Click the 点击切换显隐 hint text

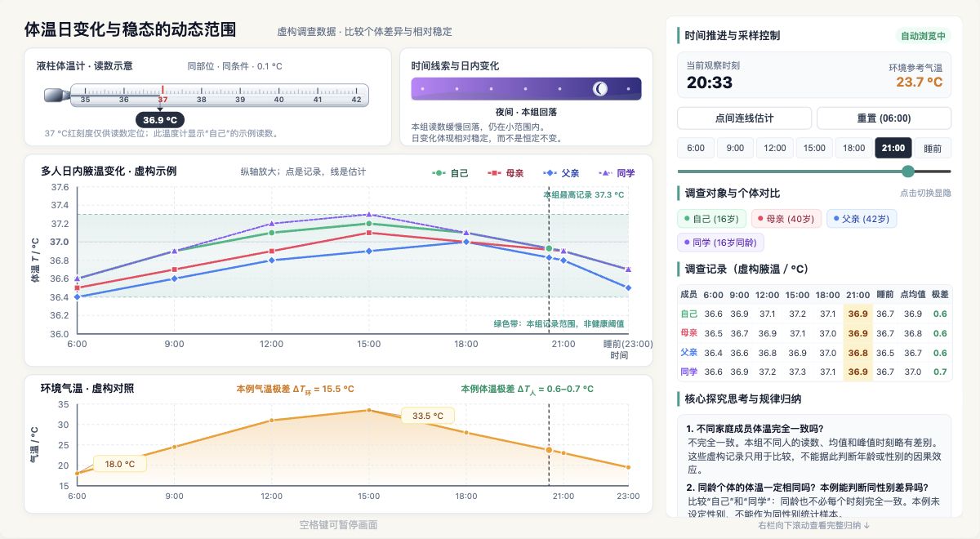click(925, 194)
